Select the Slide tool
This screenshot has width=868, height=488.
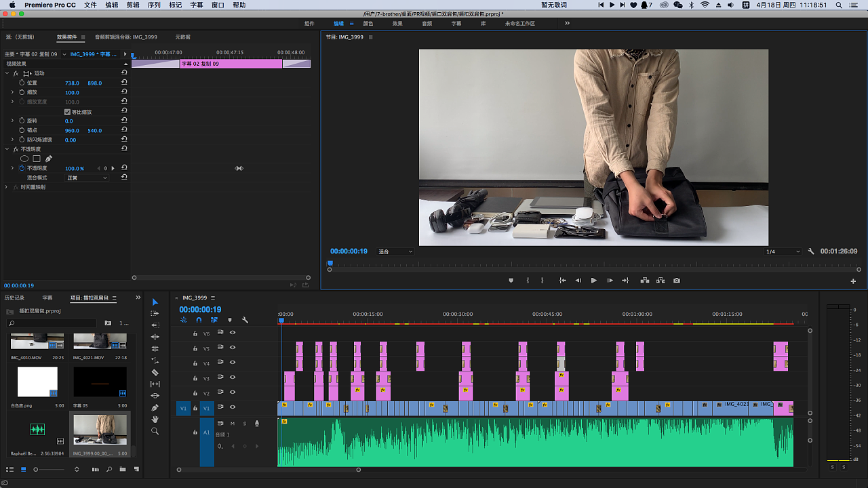(x=155, y=395)
